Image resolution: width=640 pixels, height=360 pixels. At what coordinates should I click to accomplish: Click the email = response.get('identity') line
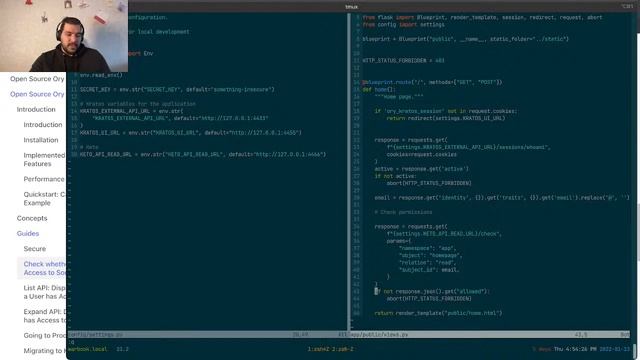[502, 198]
